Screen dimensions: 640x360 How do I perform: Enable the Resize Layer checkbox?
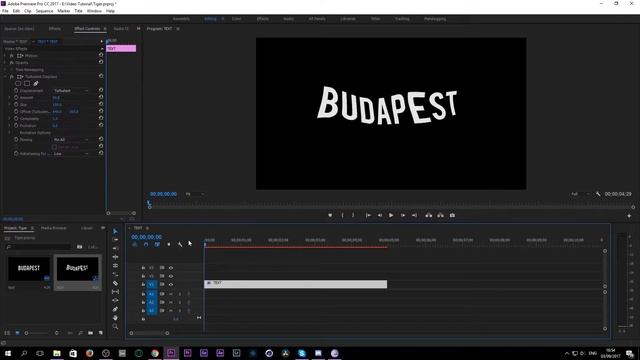click(x=54, y=147)
